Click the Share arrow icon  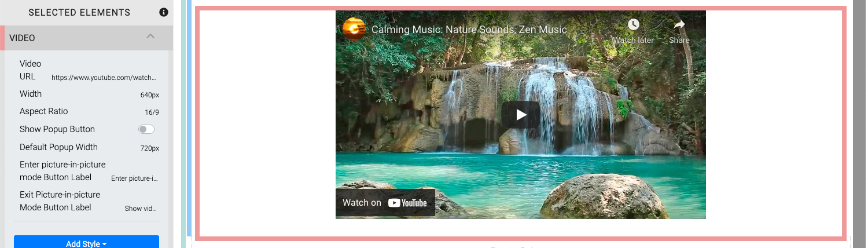pyautogui.click(x=679, y=24)
